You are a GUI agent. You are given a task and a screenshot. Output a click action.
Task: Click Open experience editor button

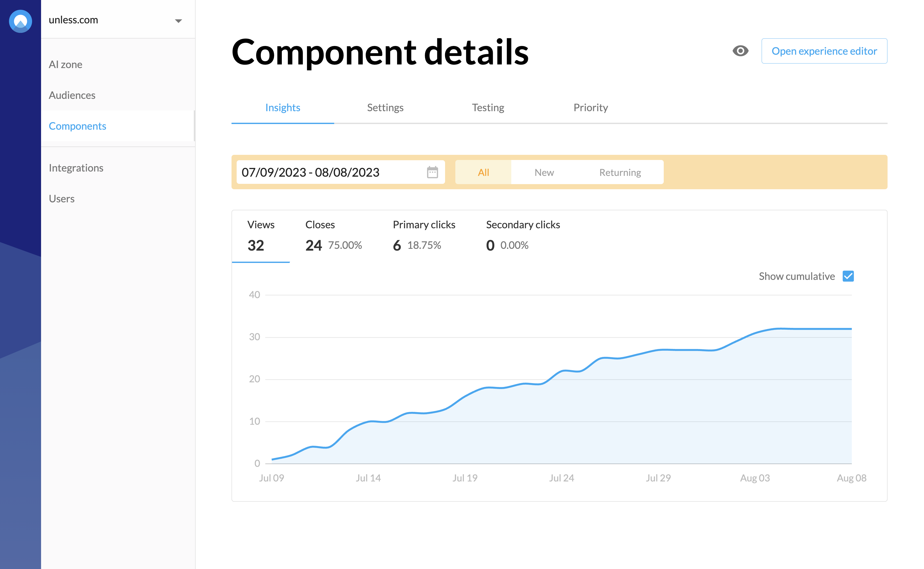[824, 51]
